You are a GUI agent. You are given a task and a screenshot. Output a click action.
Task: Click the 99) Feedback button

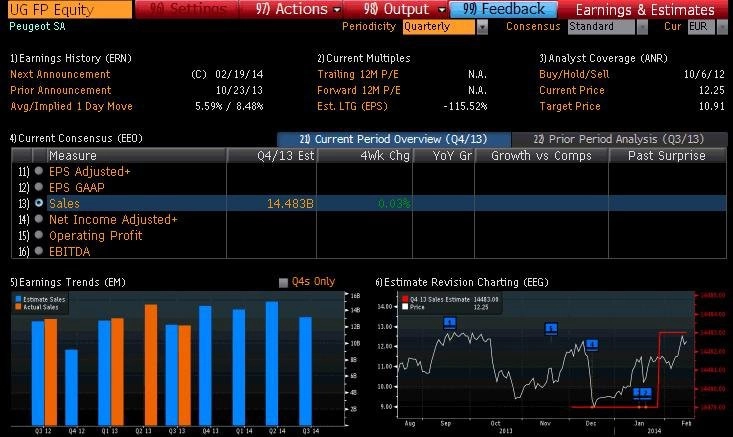pyautogui.click(x=503, y=9)
